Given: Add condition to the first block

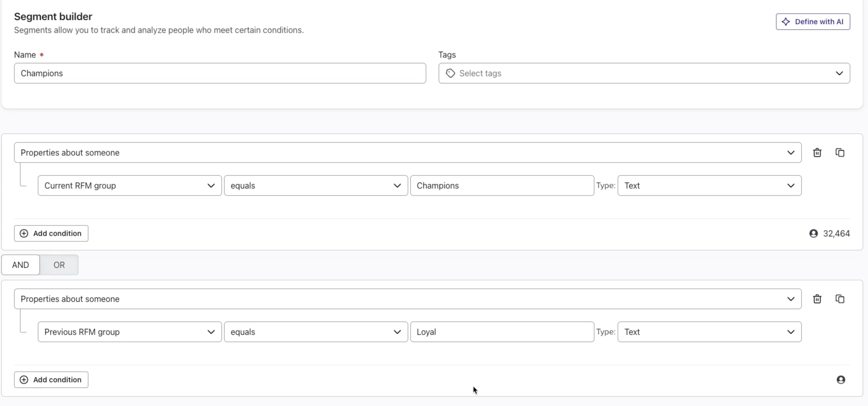Looking at the screenshot, I should coord(51,234).
